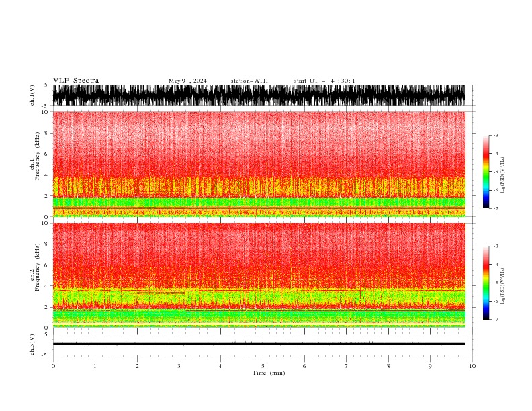Click the "5" voltage tick of ch.1(V) strip

tap(46, 85)
